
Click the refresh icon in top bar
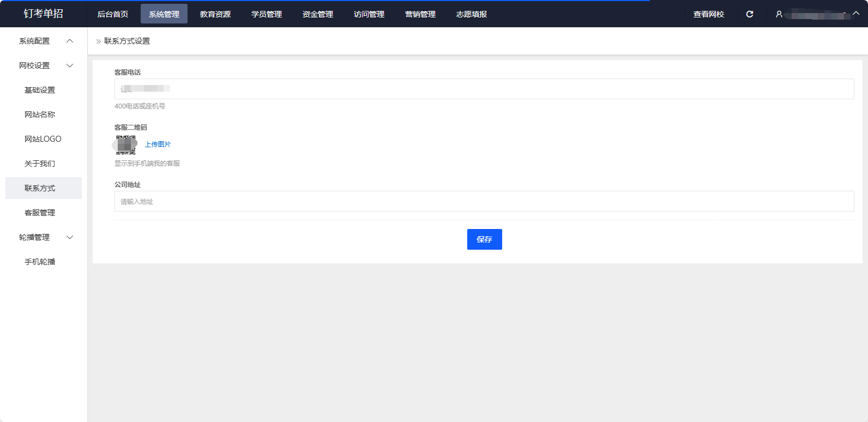pyautogui.click(x=750, y=14)
